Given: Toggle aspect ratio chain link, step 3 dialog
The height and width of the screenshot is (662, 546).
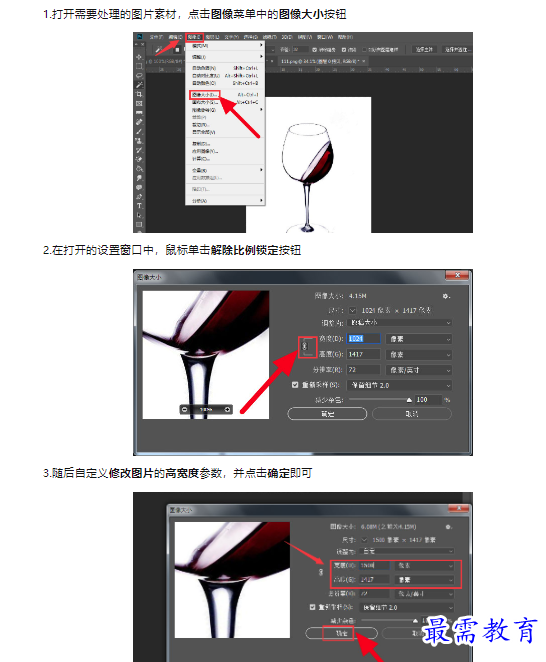Looking at the screenshot, I should pos(321,572).
